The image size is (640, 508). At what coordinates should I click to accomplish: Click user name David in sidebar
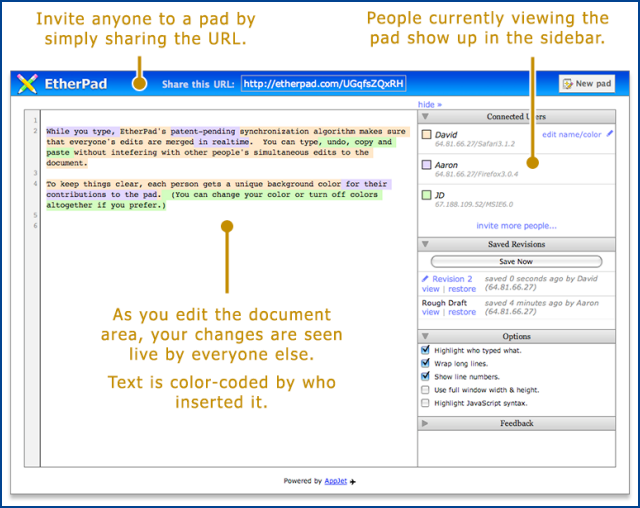pos(446,135)
